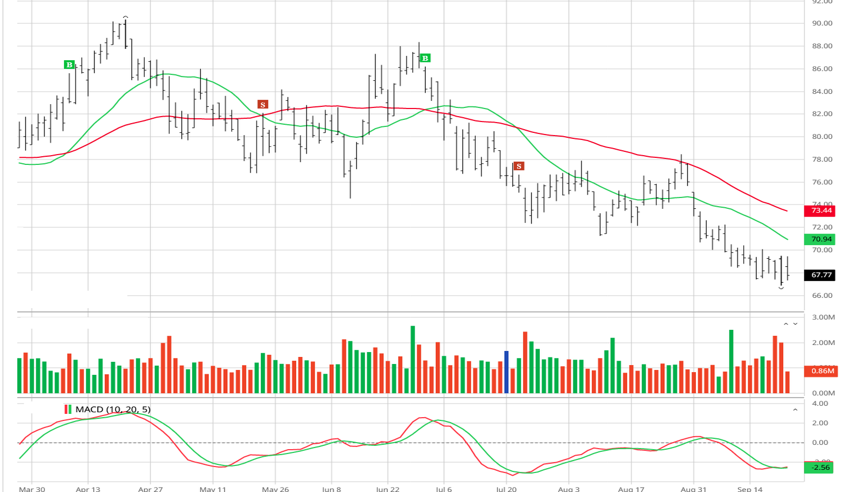868x492 pixels.
Task: Move volume pane up with its up chevron
Action: [x=786, y=324]
